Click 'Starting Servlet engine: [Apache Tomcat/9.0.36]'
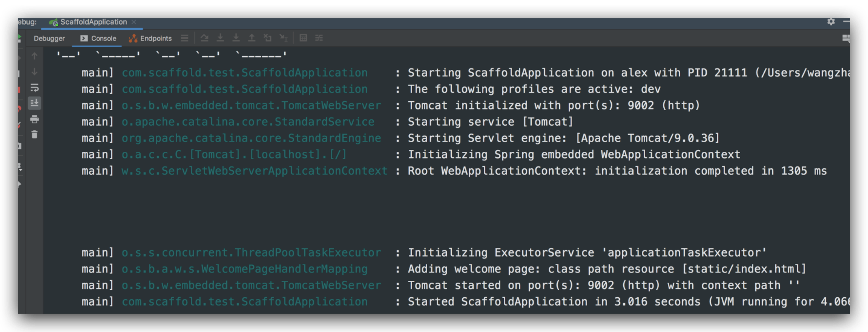This screenshot has height=332, width=868. [564, 138]
